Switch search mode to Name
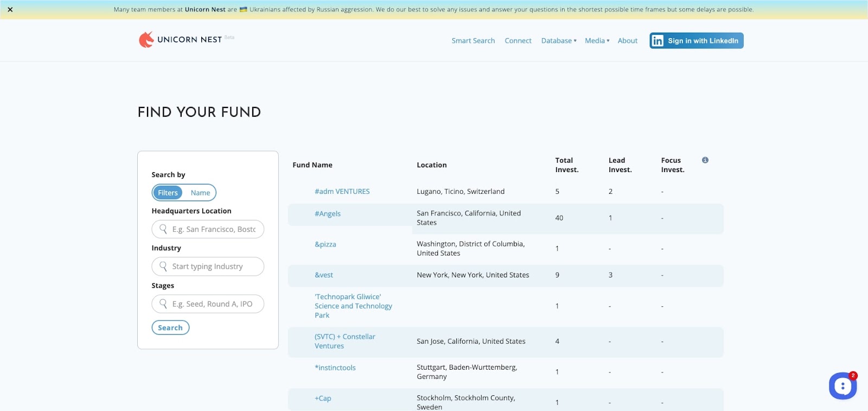 (200, 193)
